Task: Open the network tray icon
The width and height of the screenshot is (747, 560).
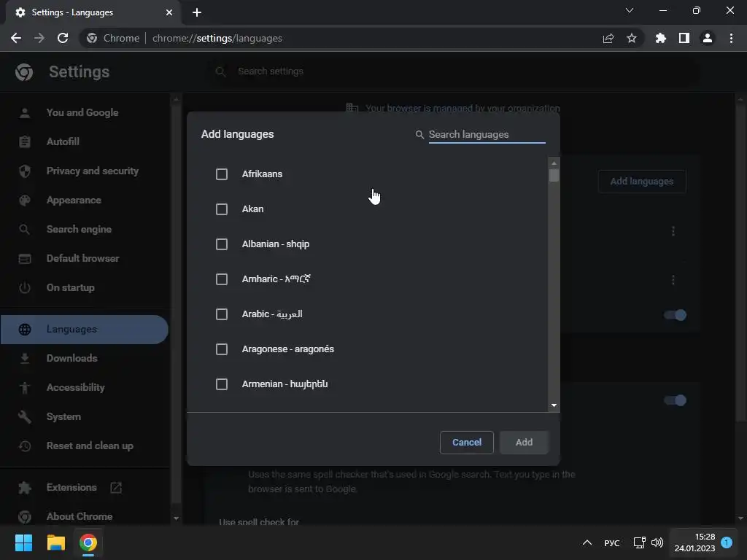Action: (x=639, y=542)
